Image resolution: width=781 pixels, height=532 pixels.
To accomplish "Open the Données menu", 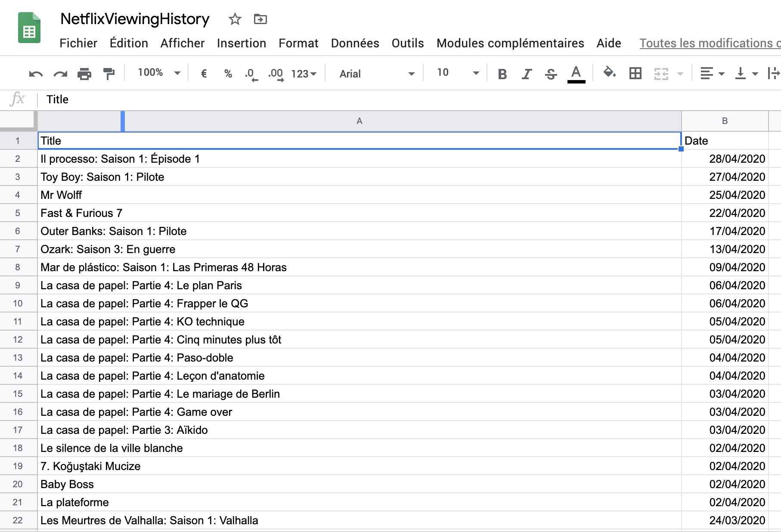I will pos(355,43).
